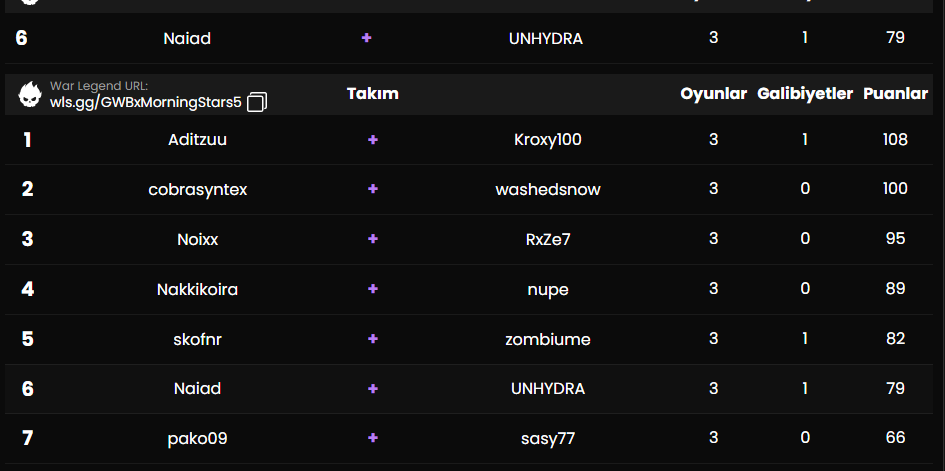Click the plus icon in the Nakkikoira row

coord(372,289)
